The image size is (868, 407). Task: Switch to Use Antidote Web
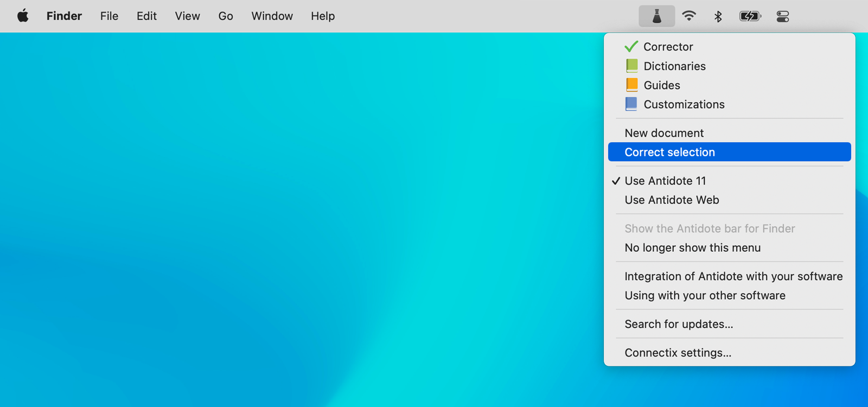[672, 200]
